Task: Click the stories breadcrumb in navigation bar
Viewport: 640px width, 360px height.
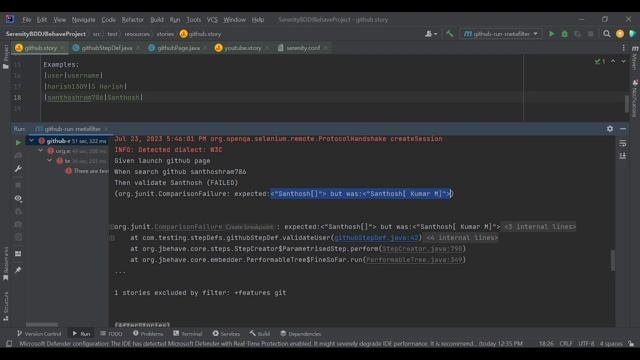Action: 165,34
